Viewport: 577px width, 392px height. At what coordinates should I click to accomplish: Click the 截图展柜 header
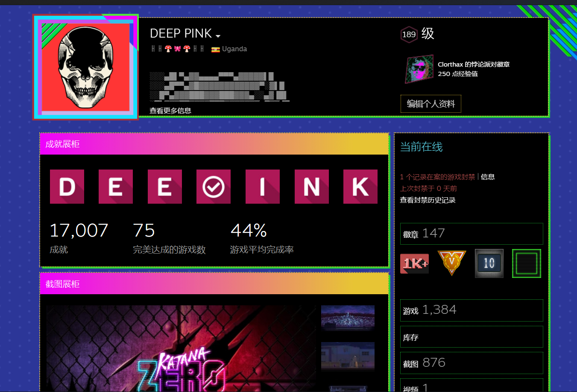(x=214, y=284)
